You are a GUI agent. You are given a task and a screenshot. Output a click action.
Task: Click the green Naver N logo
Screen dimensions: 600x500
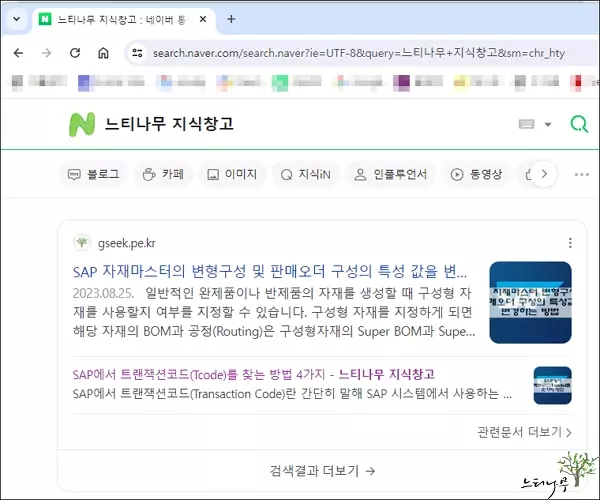pyautogui.click(x=82, y=124)
